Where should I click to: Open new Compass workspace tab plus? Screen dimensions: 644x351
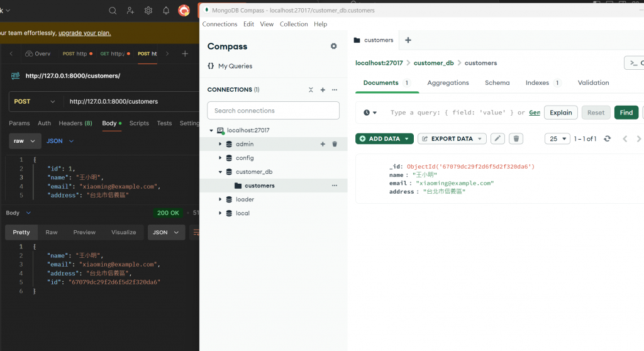(408, 40)
